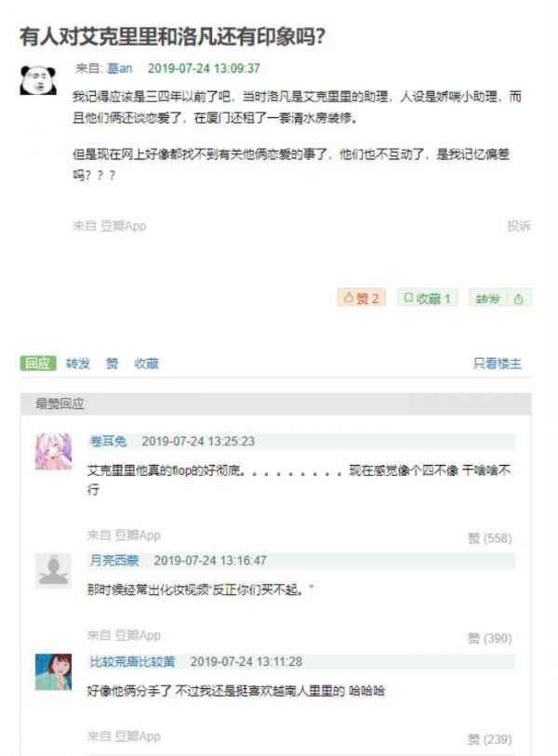Viewport: 558px width, 756px height.
Task: Open the 收藏 tab in the tab row
Action: [x=146, y=364]
